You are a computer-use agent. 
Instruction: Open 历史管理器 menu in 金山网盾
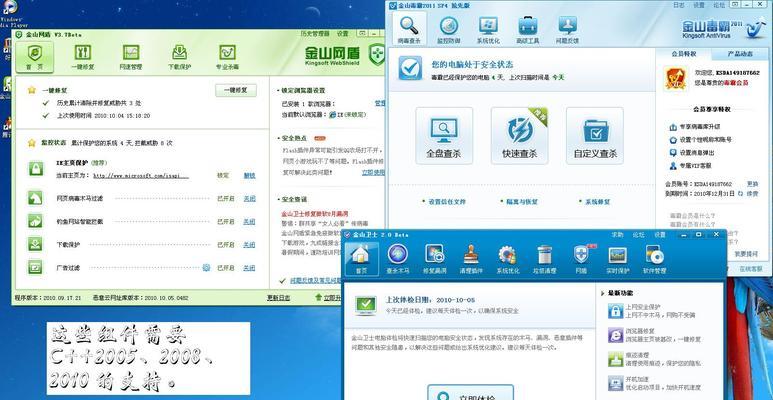click(315, 34)
